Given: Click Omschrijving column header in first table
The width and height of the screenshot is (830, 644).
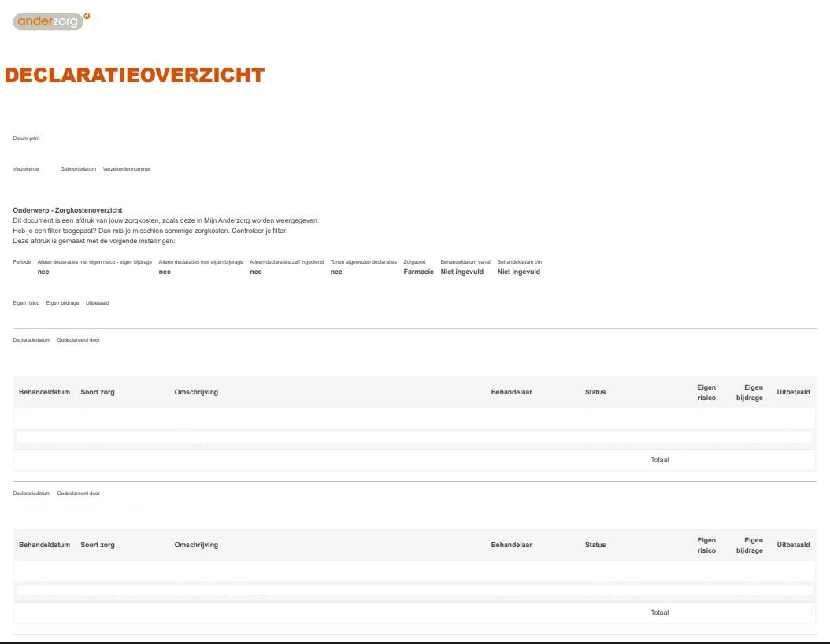Looking at the screenshot, I should point(196,392).
